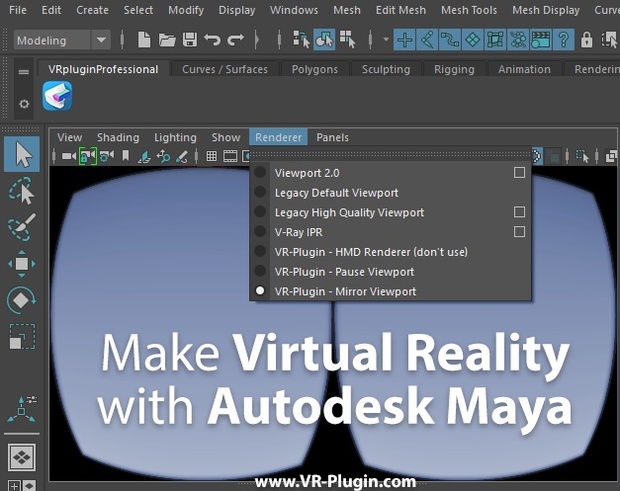The width and height of the screenshot is (620, 491).
Task: Click the Redo arrow icon
Action: (236, 40)
